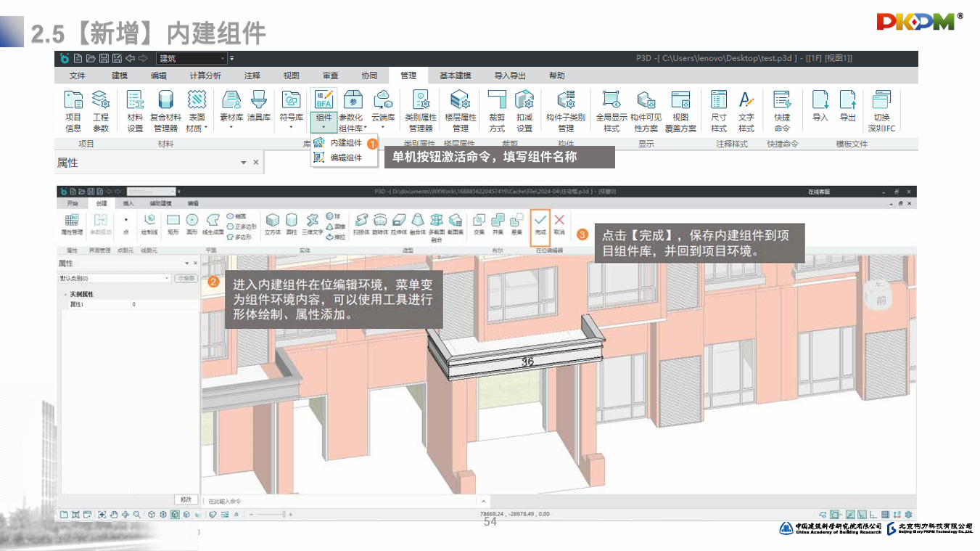Screen dimensions: 980x551
Task: Select the 三维文字 tool
Action: [313, 224]
